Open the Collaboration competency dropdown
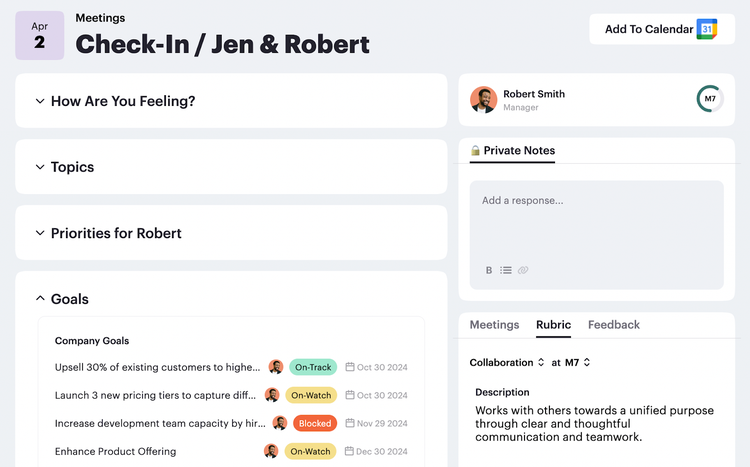750x467 pixels. [x=507, y=362]
